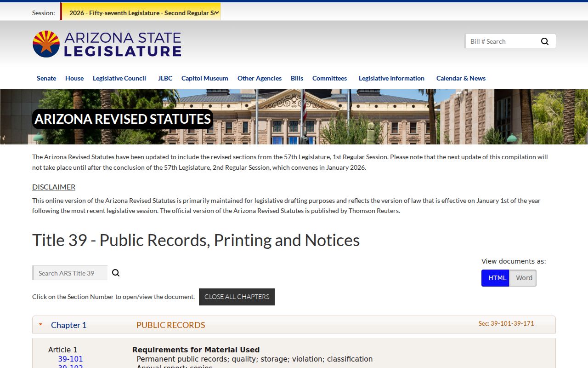Open the JLBC menu item
Viewport: 588px width, 368px height.
point(165,78)
